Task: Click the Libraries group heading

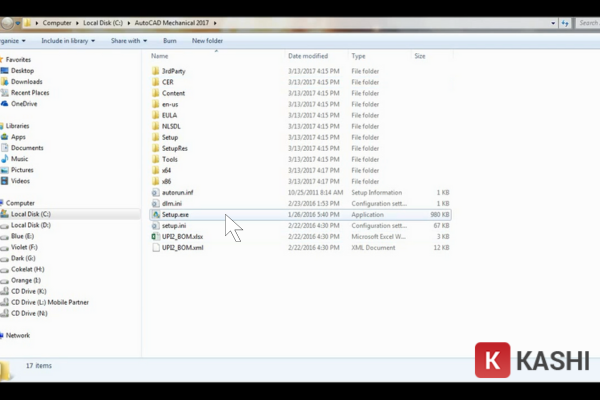Action: [17, 126]
